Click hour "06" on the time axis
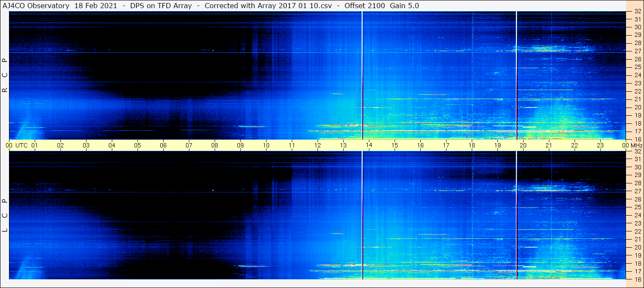 pyautogui.click(x=163, y=146)
